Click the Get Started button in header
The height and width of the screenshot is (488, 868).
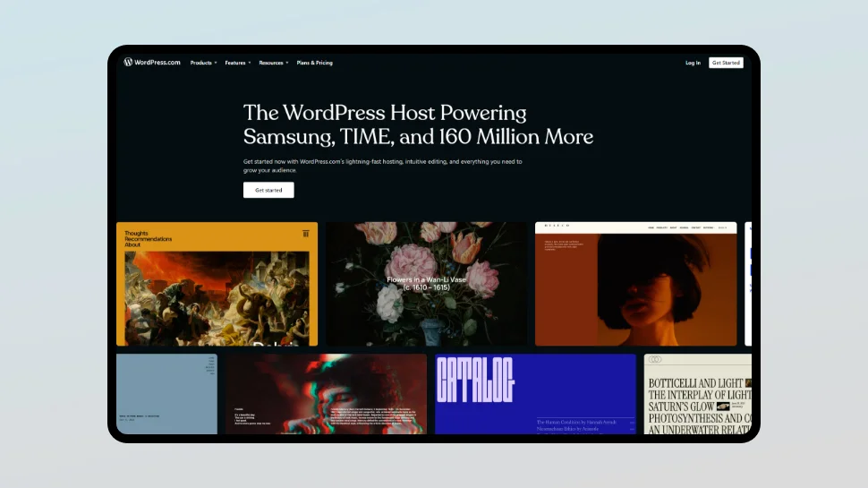click(x=726, y=63)
